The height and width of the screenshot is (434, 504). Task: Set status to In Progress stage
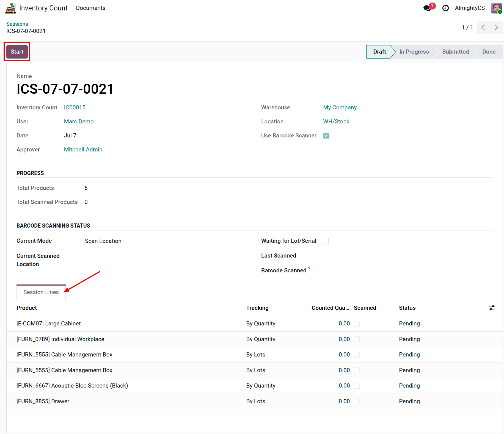pyautogui.click(x=414, y=52)
